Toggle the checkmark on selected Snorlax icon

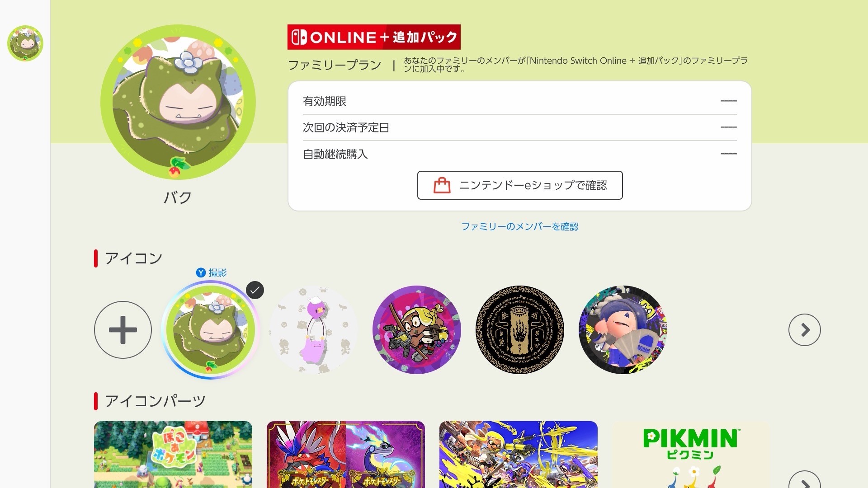click(255, 290)
